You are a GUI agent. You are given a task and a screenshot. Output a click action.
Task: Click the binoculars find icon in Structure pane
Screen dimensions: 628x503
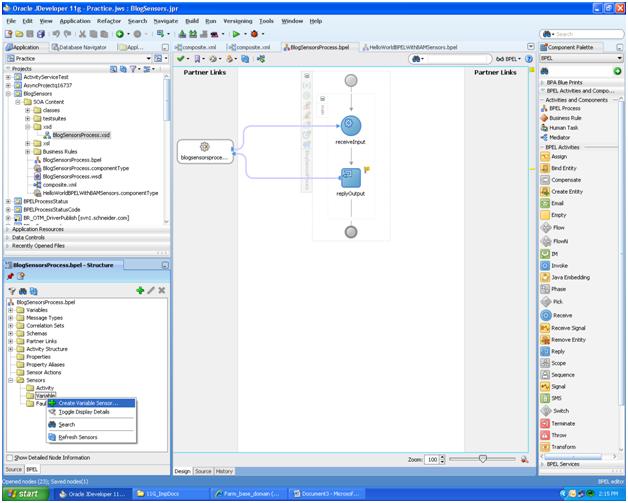[x=23, y=291]
